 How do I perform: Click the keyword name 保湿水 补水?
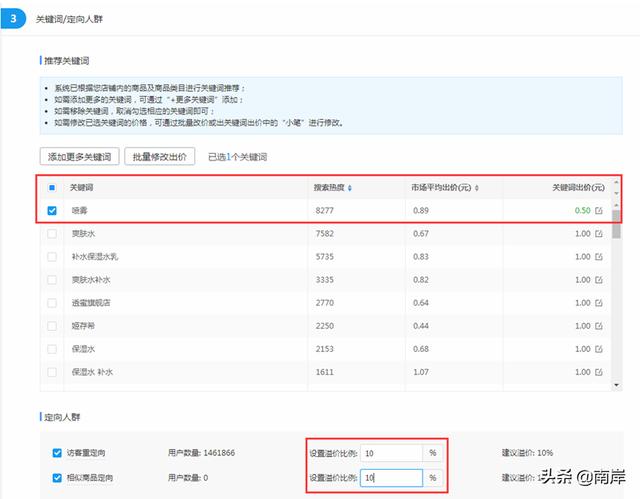pyautogui.click(x=92, y=372)
